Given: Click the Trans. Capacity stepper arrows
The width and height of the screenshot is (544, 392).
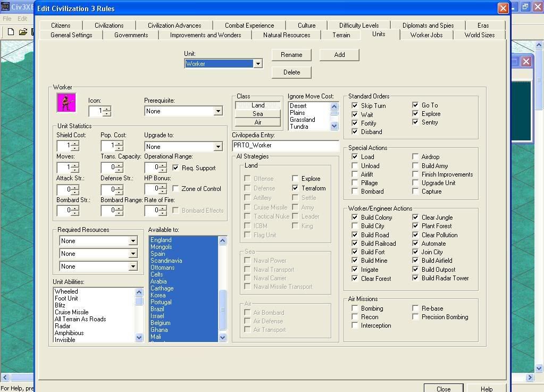Looking at the screenshot, I should tap(119, 168).
